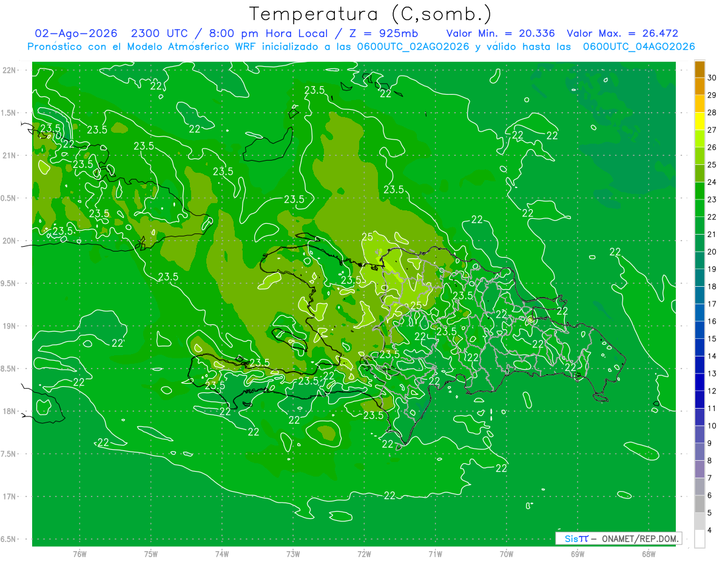Select the dark blue swatch between 12 and 13
This screenshot has height=562, width=728.
(x=699, y=382)
